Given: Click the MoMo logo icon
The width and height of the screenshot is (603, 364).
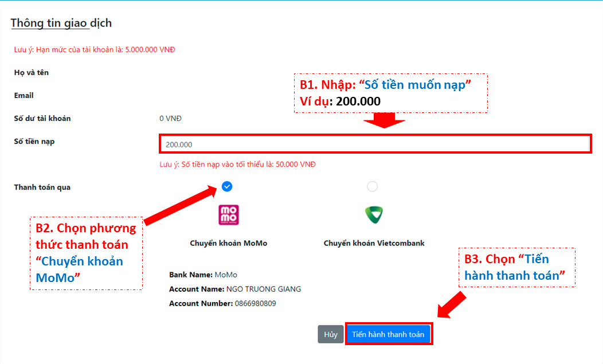Looking at the screenshot, I should click(228, 215).
